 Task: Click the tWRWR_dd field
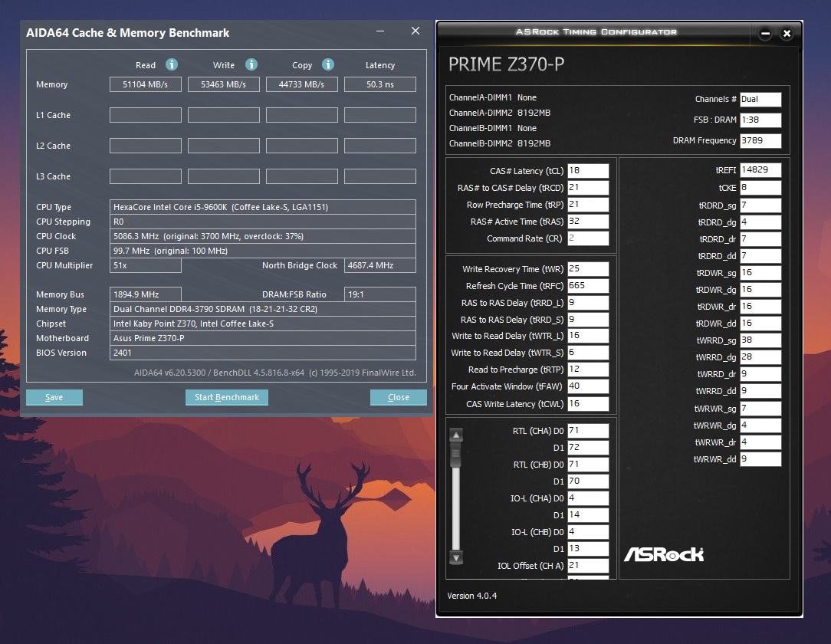(760, 459)
